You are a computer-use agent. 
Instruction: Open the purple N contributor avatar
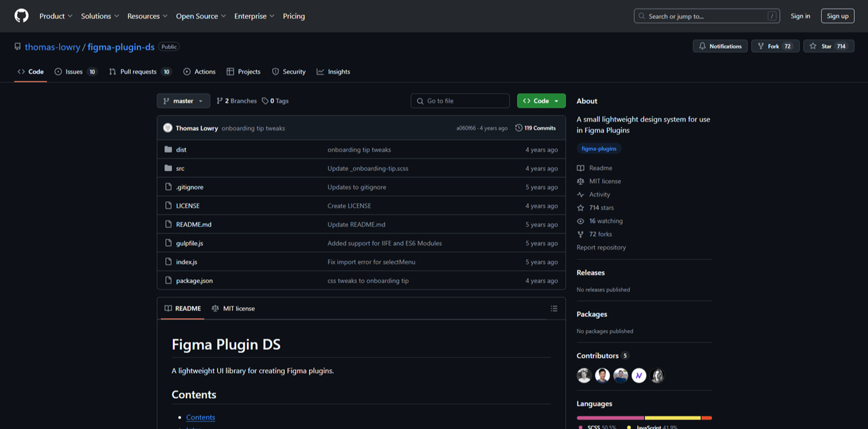639,375
